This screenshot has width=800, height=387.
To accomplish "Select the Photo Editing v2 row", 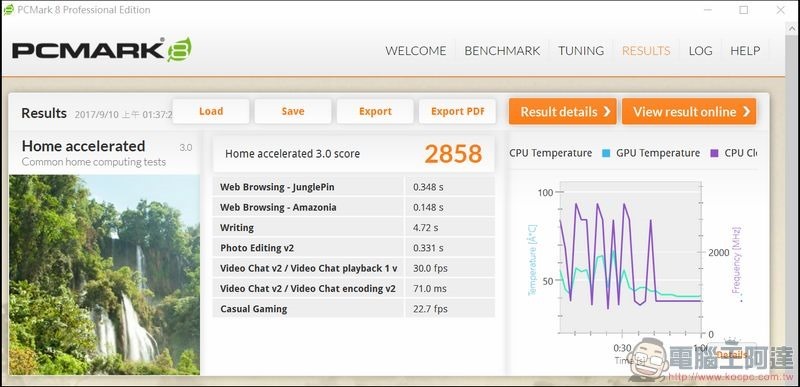I will tap(354, 248).
